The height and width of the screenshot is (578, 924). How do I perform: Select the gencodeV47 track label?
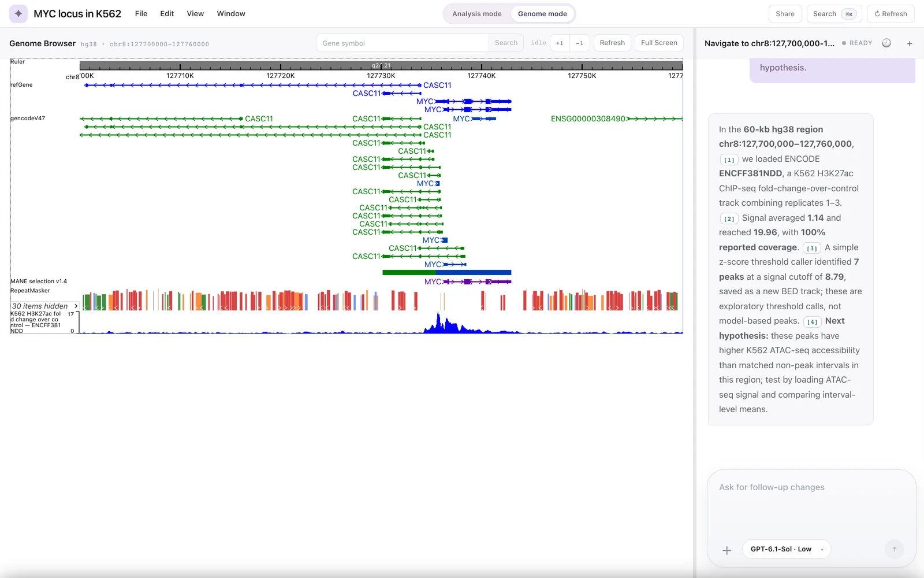click(x=28, y=118)
